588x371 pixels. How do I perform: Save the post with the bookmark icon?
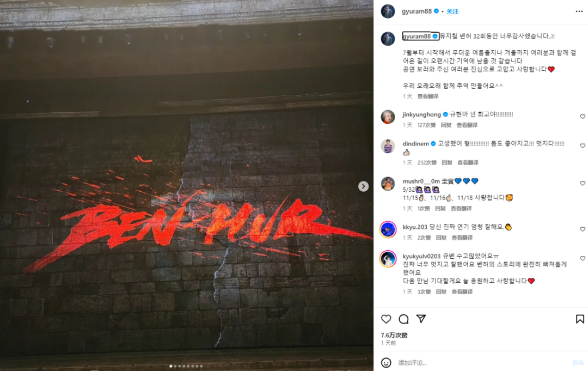click(x=580, y=319)
